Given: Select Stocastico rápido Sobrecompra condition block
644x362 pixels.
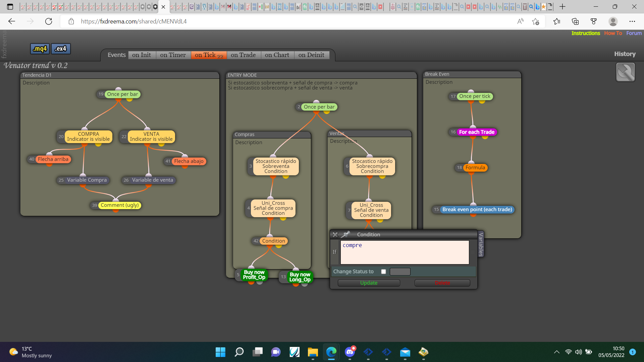Looking at the screenshot, I should coord(372,166).
